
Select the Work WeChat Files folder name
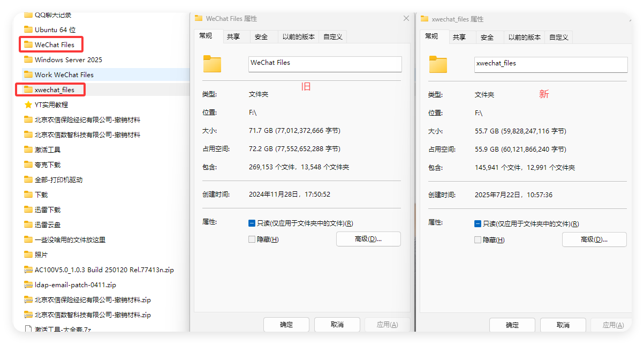64,74
